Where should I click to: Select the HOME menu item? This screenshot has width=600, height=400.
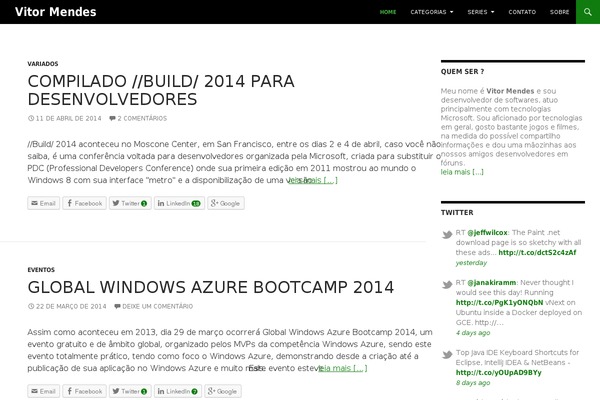tap(388, 12)
